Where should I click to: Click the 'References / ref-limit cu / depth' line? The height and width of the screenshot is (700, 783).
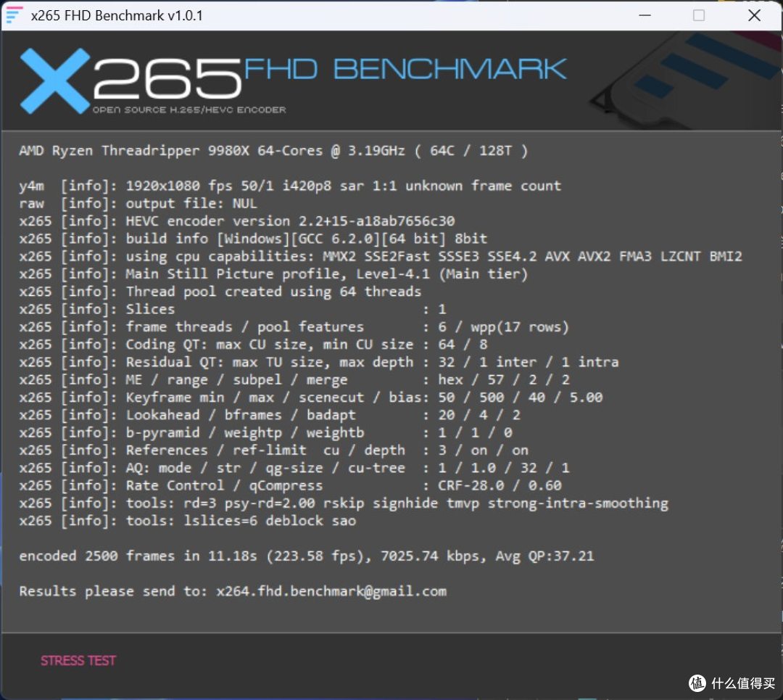(x=273, y=450)
